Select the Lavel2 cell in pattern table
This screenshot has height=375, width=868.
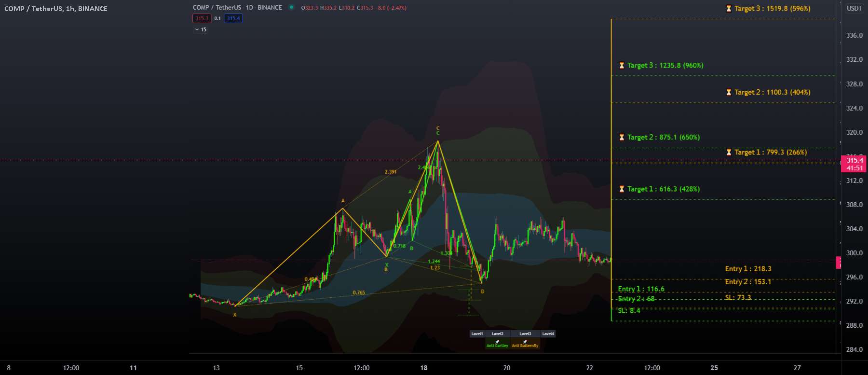[x=497, y=333]
